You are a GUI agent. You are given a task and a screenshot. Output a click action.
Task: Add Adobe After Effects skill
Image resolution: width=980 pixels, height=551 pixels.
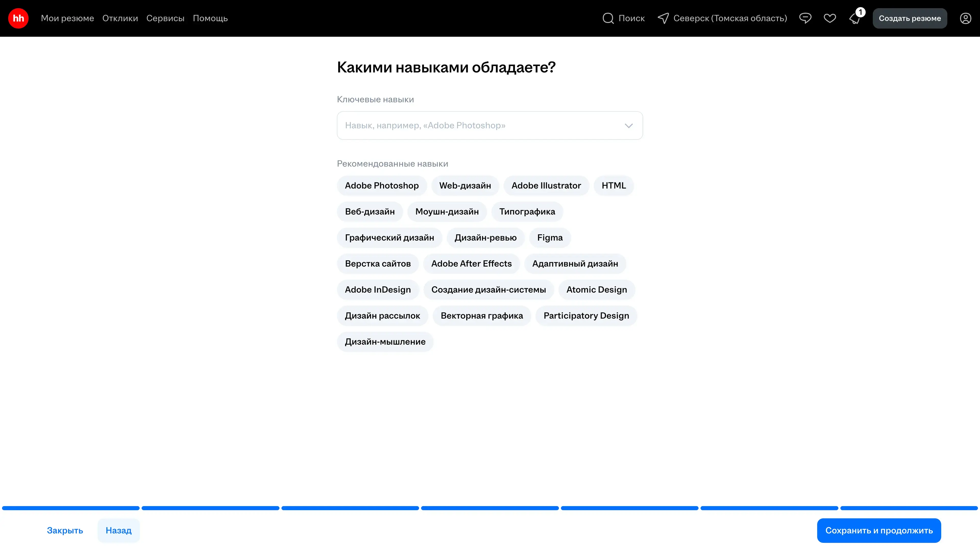click(471, 264)
